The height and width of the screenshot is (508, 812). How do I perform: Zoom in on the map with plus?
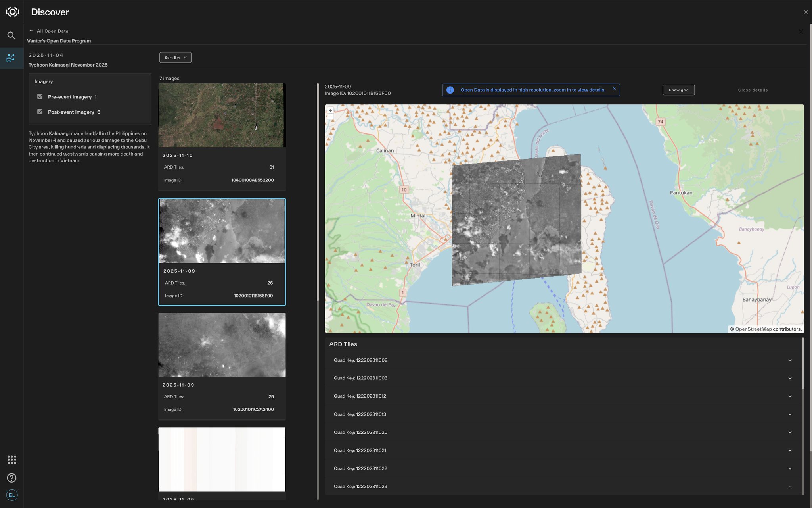(330, 110)
